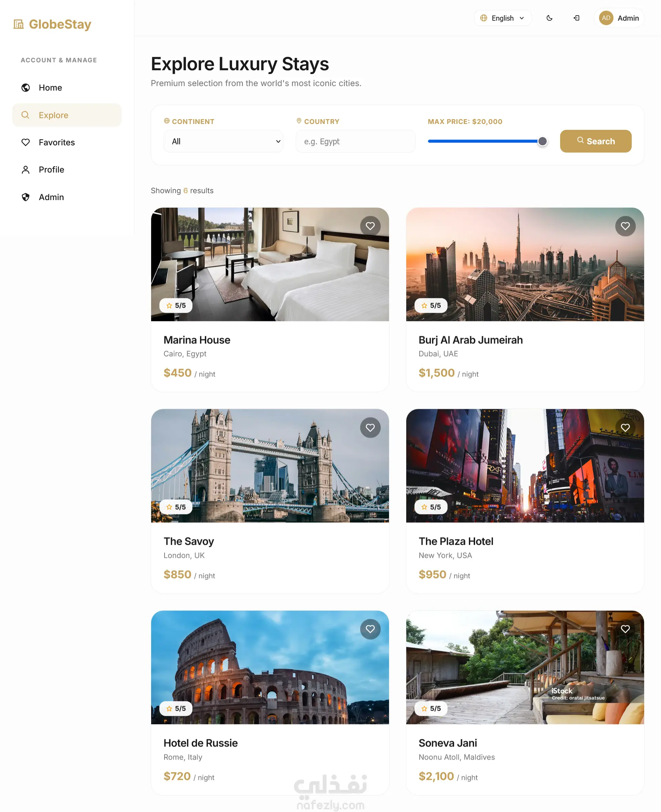Click the GlobeStay building logo icon
Viewport: 661px width, 812px height.
(x=18, y=24)
